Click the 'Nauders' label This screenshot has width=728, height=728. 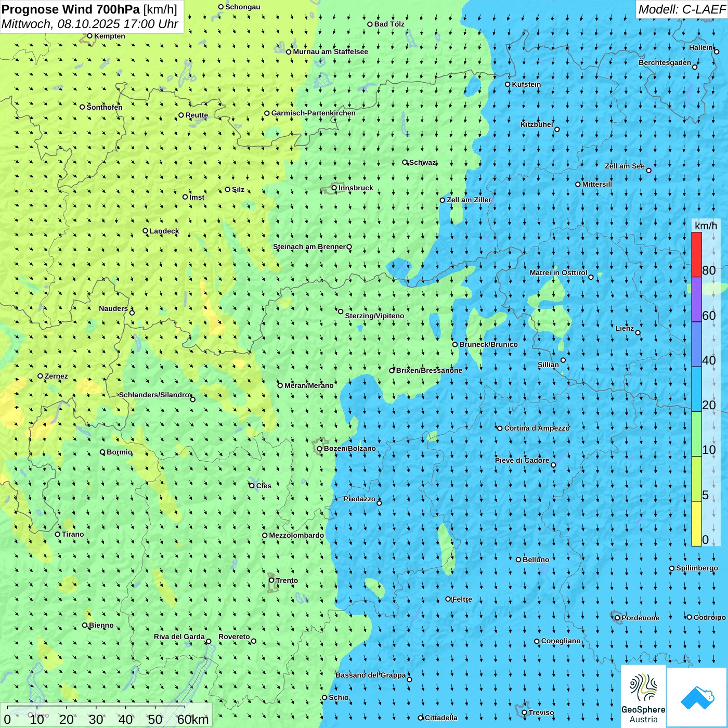coord(113,308)
